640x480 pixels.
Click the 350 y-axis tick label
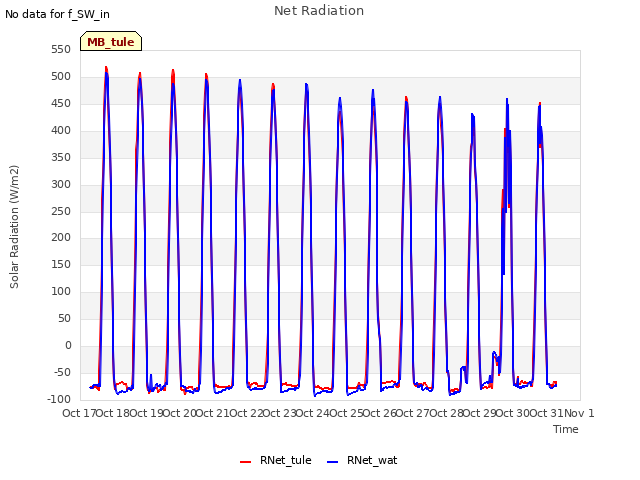coord(61,158)
